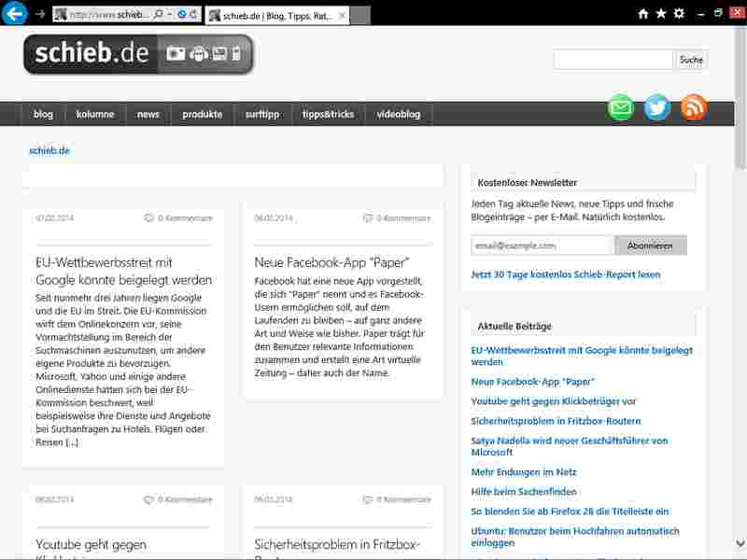Click the 0 Kommentare text on Facebook-App post
747x560 pixels.
[403, 218]
